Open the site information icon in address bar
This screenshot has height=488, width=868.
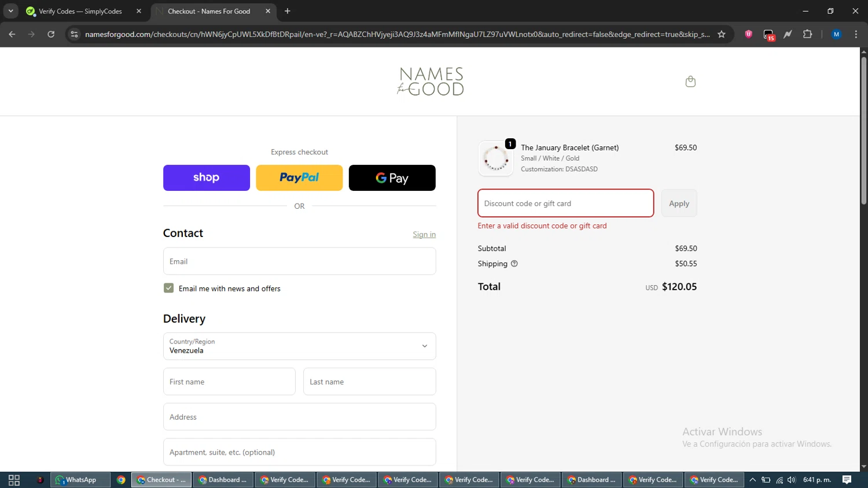click(74, 34)
